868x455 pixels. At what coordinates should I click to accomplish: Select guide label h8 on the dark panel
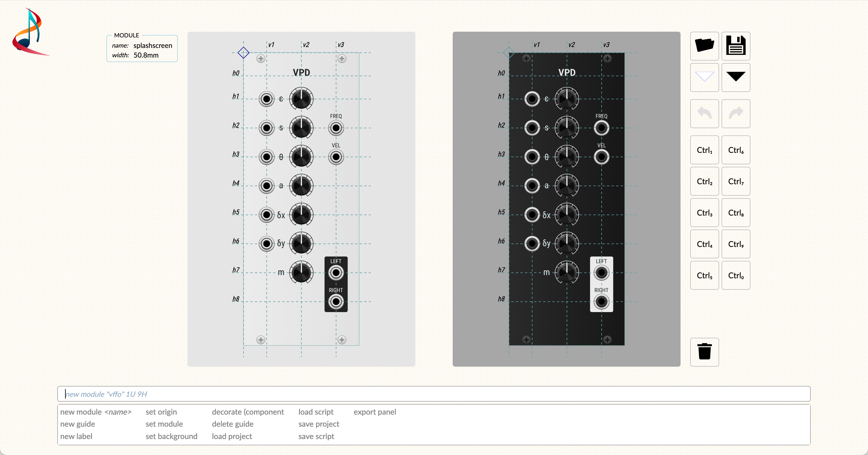[501, 299]
